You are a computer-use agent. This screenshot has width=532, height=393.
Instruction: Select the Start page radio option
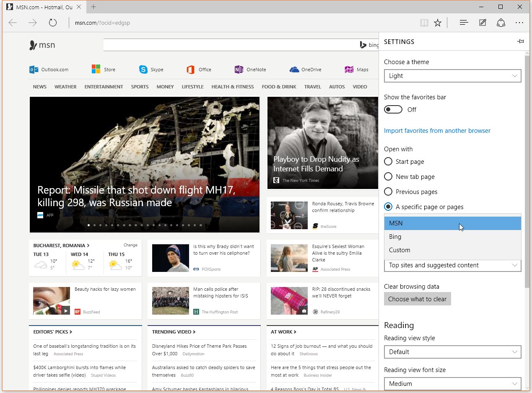[x=388, y=162]
